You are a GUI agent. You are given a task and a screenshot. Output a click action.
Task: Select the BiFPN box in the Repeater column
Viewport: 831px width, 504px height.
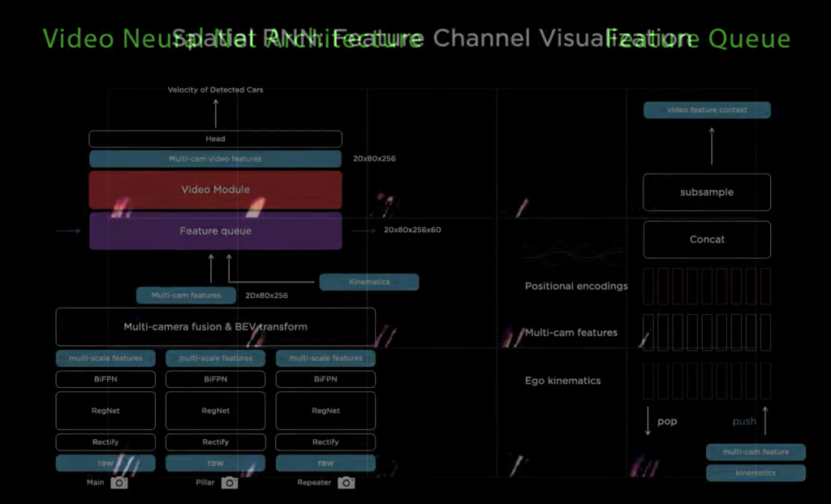click(x=325, y=379)
